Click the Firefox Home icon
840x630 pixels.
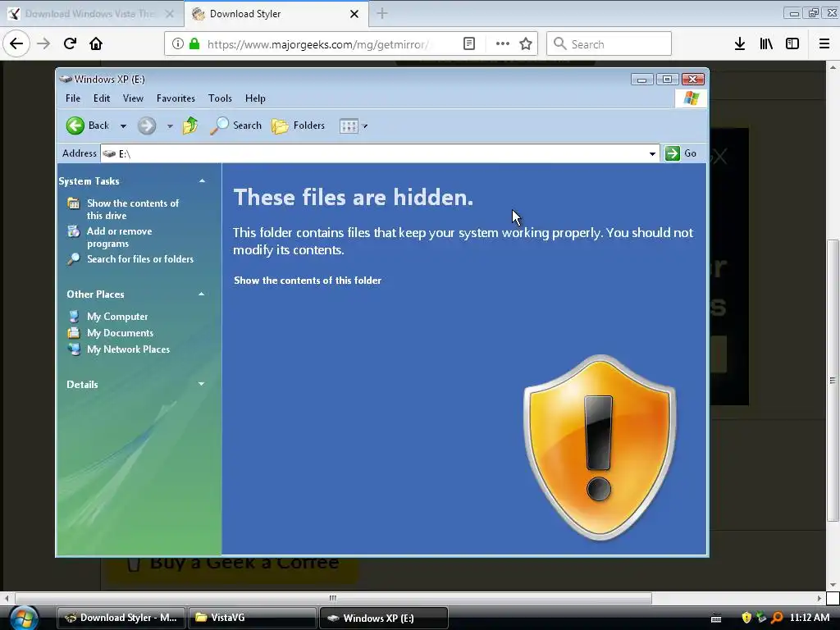pos(96,44)
